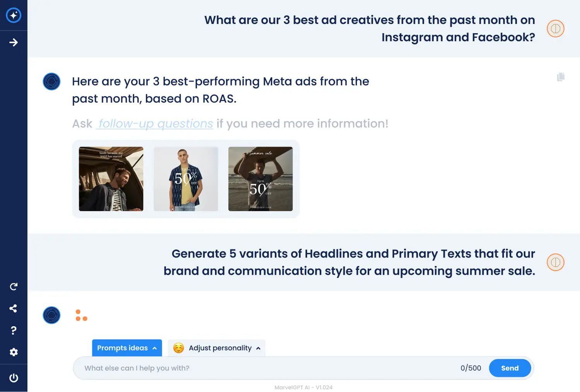Click user avatar beside the first question
Image resolution: width=580 pixels, height=392 pixels.
click(555, 29)
